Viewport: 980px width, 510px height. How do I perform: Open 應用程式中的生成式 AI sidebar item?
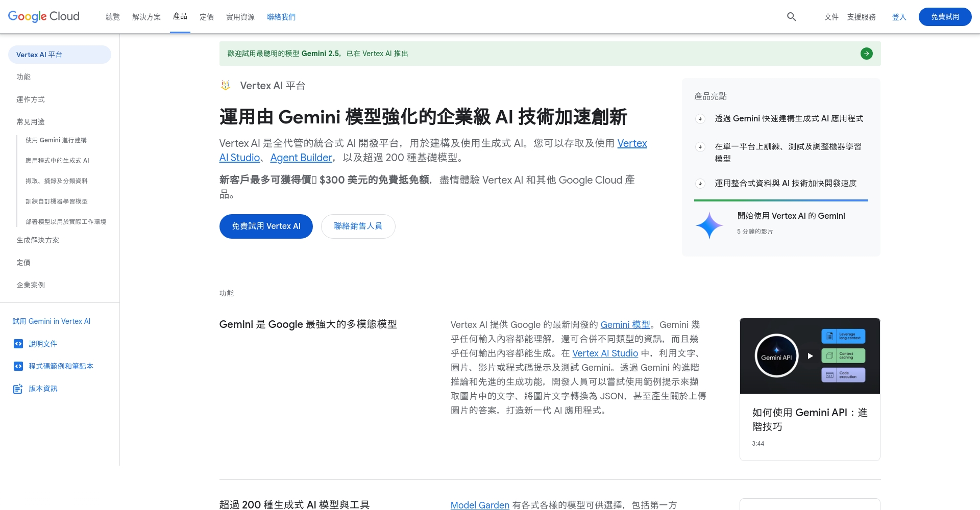click(57, 161)
